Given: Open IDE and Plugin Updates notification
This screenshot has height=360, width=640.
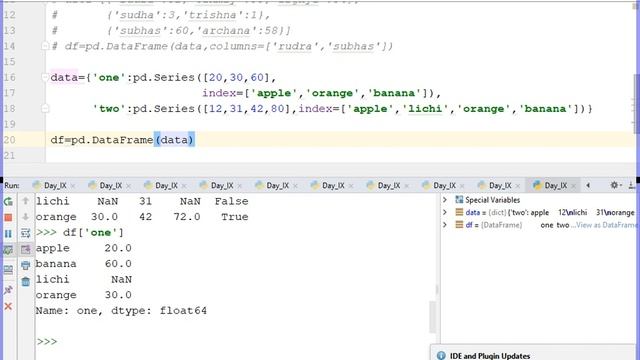Looking at the screenshot, I should (489, 356).
